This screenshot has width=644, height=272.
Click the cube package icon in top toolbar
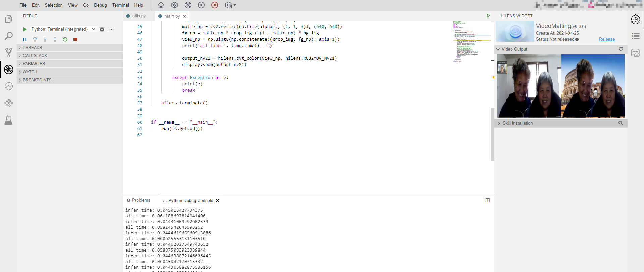pos(175,5)
